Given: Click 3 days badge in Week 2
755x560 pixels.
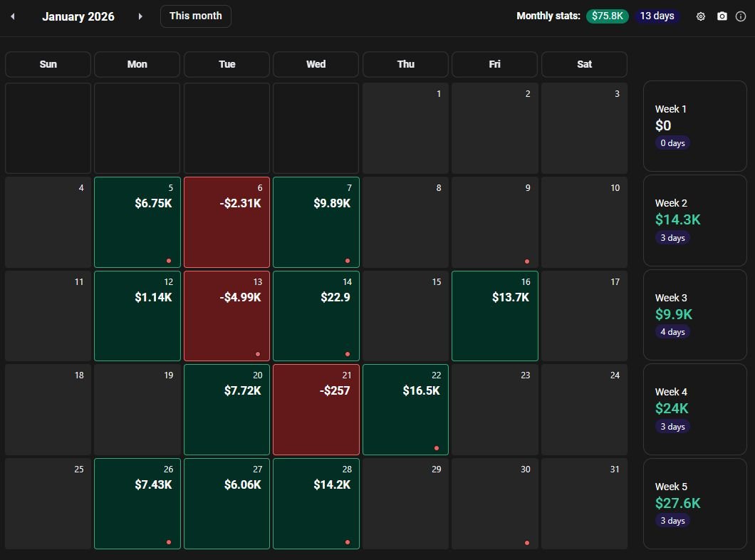Looking at the screenshot, I should tap(672, 238).
